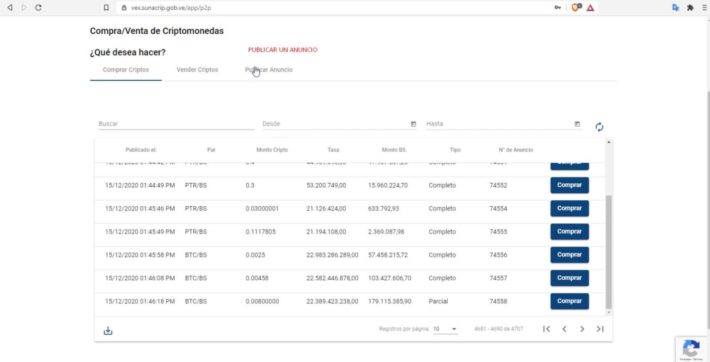710x362 pixels.
Task: Jump to the first page of records
Action: [x=547, y=329]
